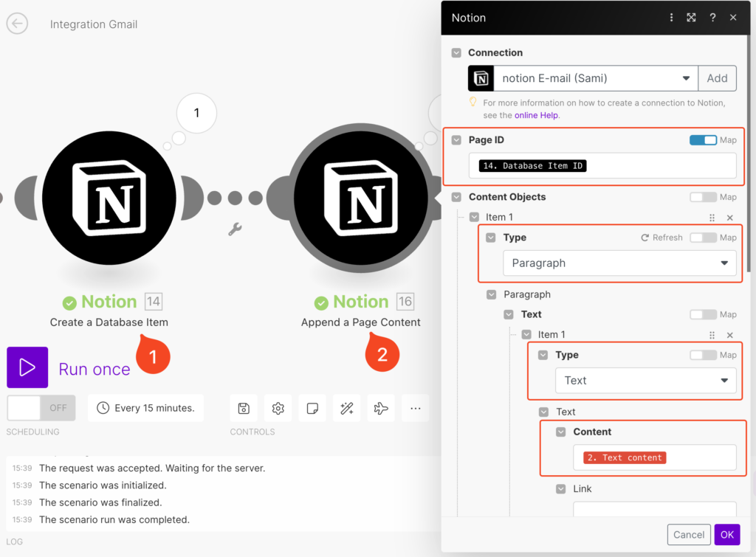Viewport: 756px width, 557px height.
Task: Open the more options ellipsis in controls
Action: (x=416, y=409)
